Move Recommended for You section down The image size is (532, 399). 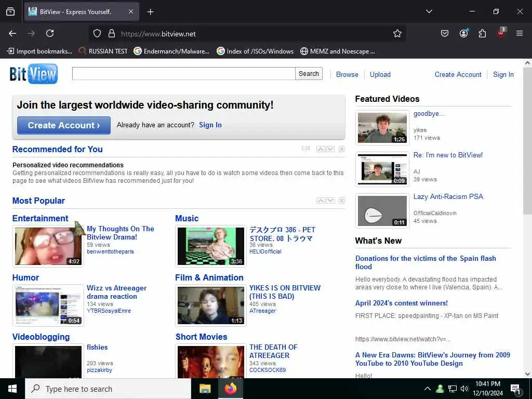click(330, 149)
